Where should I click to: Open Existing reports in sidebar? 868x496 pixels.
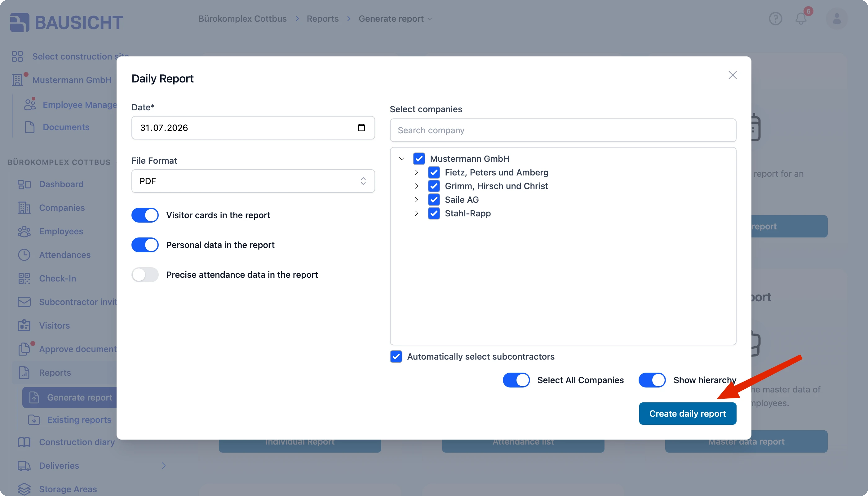tap(79, 420)
